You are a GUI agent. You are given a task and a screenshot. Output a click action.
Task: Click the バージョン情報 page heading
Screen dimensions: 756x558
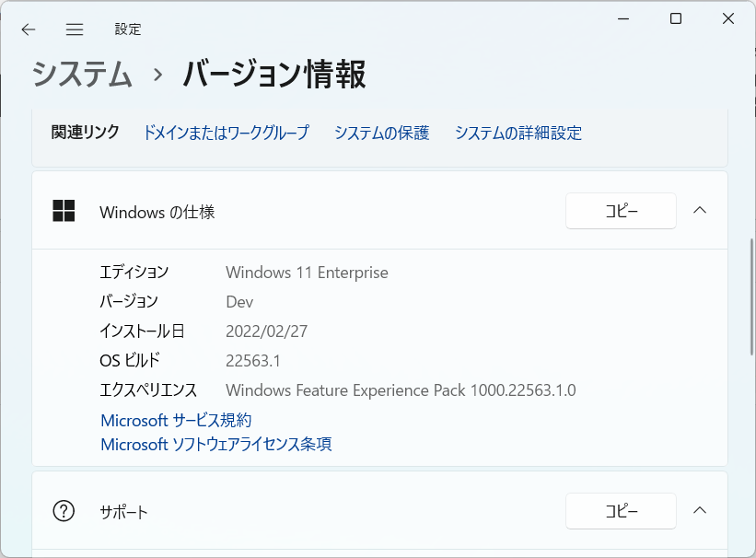(274, 75)
